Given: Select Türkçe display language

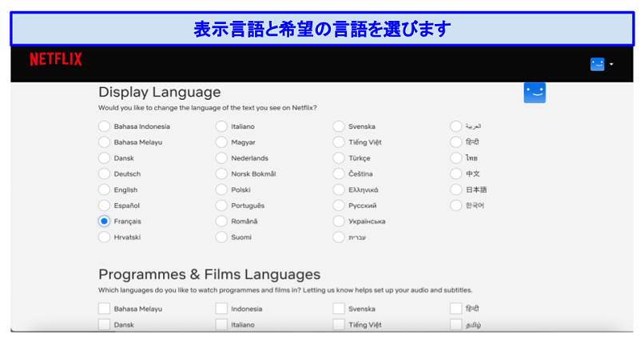Looking at the screenshot, I should pyautogui.click(x=339, y=157).
